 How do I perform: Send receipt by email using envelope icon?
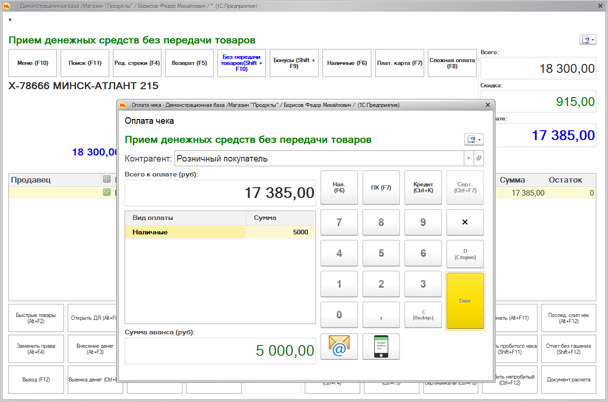pos(339,346)
